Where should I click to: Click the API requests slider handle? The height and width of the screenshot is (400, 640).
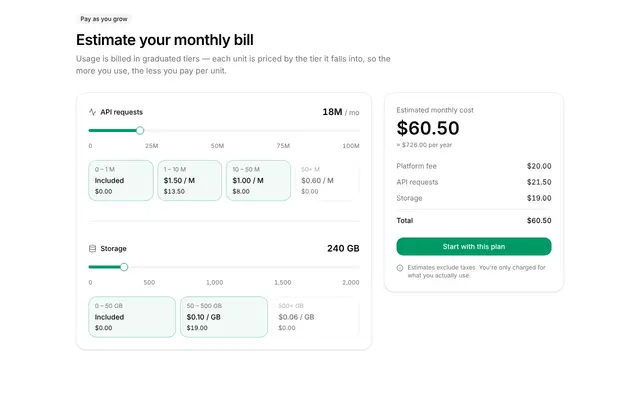pos(140,131)
